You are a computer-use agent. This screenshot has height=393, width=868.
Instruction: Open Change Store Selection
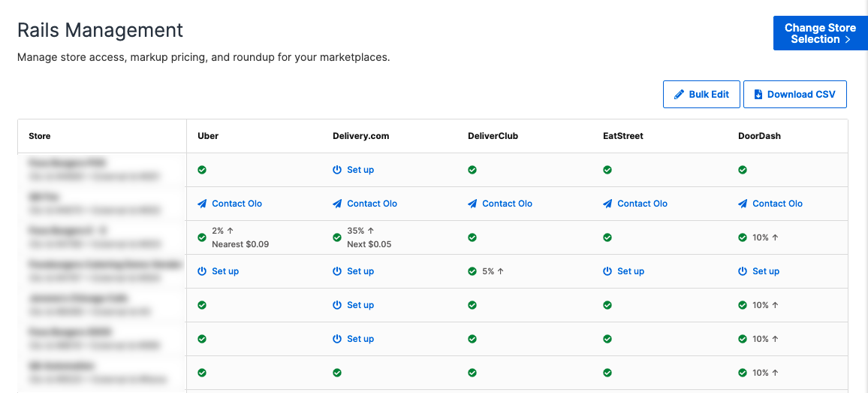click(x=819, y=34)
